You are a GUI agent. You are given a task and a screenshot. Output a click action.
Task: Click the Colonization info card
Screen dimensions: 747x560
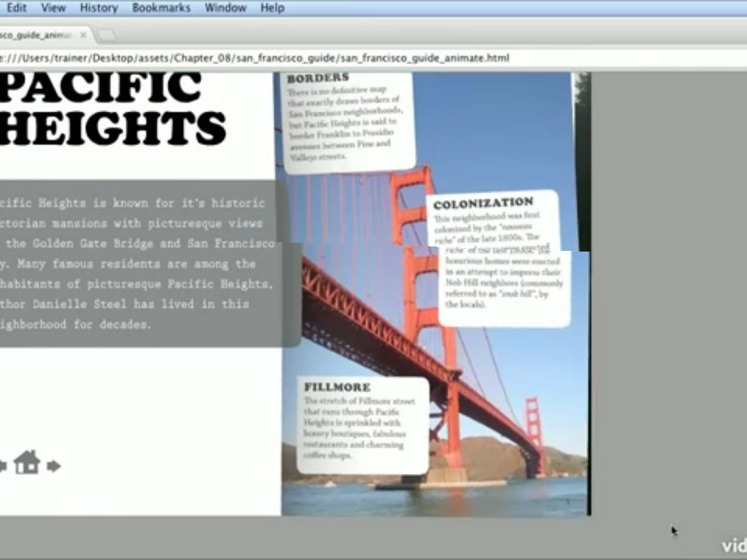(x=498, y=259)
